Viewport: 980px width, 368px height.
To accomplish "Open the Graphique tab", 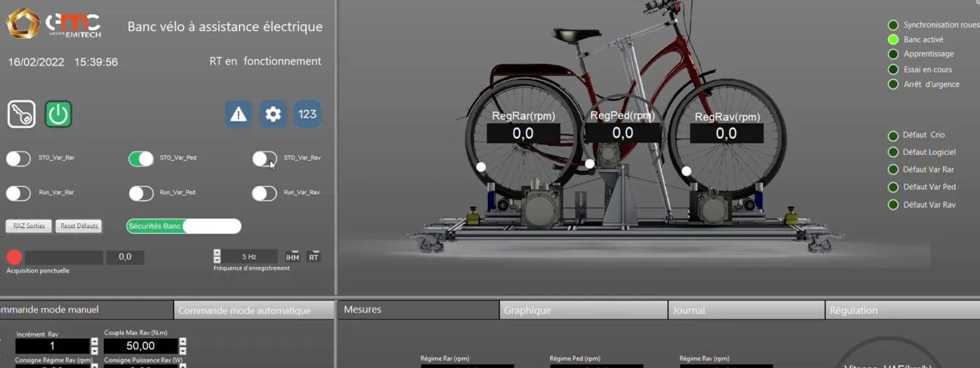I will click(x=583, y=310).
